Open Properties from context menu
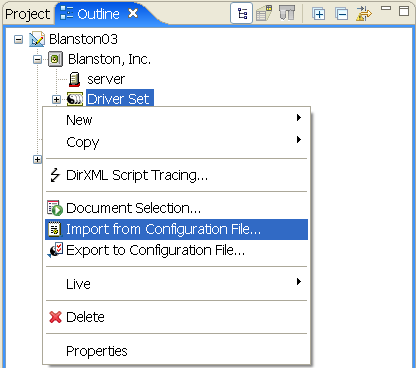 (176, 351)
